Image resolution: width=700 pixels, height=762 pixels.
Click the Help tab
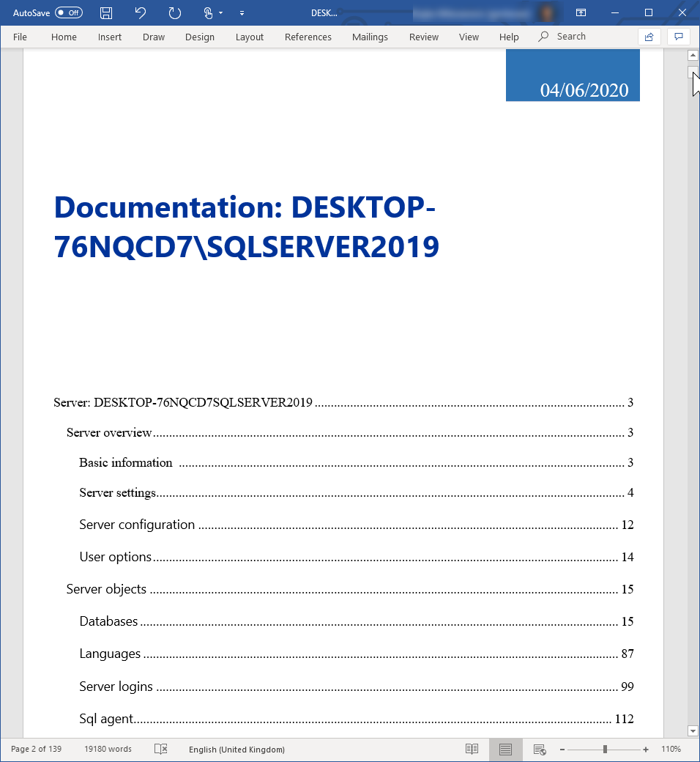[509, 37]
